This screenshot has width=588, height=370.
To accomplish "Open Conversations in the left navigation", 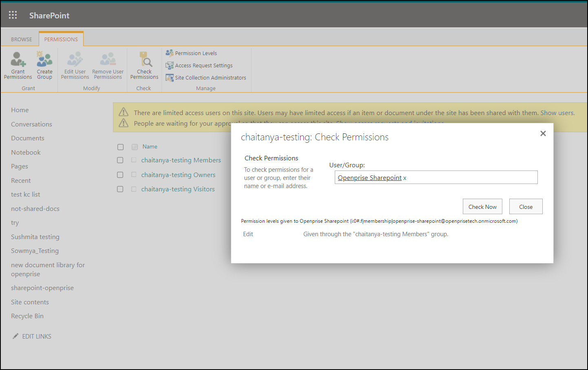I will point(31,124).
